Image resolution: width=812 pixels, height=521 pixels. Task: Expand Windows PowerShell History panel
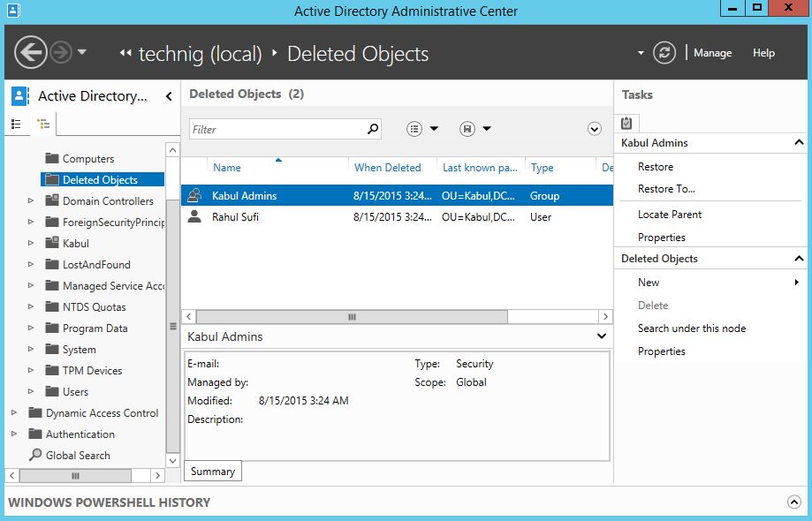tap(793, 502)
